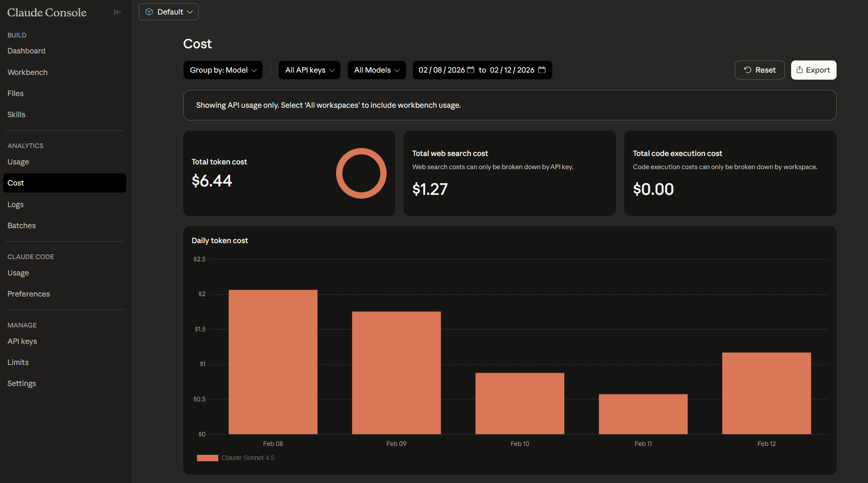Viewport: 868px width, 483px height.
Task: Click the Daily token cost heading
Action: tap(220, 240)
